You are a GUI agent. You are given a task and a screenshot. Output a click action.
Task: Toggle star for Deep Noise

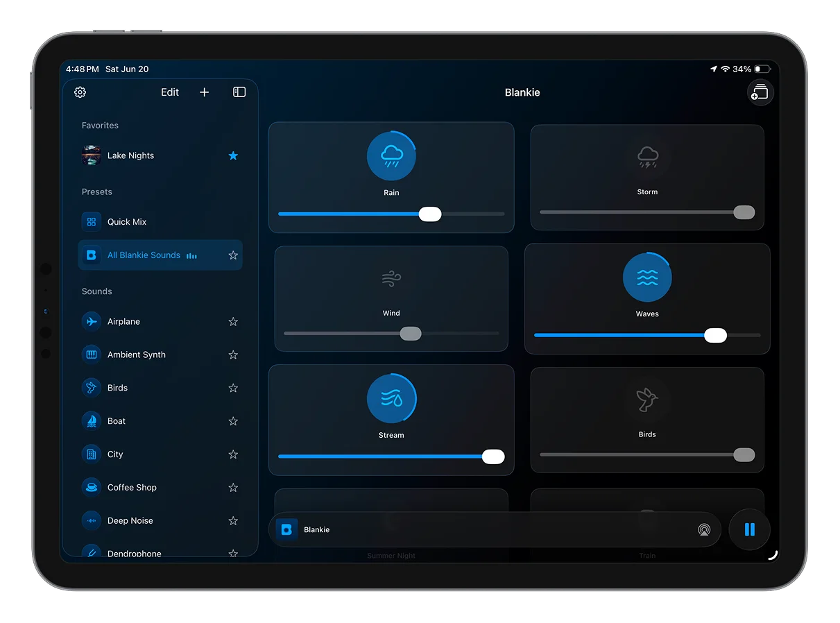[233, 521]
